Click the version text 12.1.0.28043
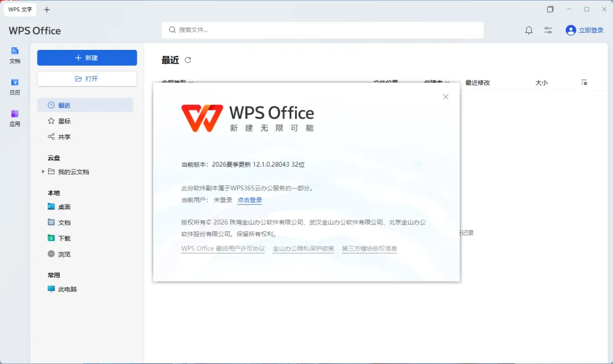 click(271, 164)
